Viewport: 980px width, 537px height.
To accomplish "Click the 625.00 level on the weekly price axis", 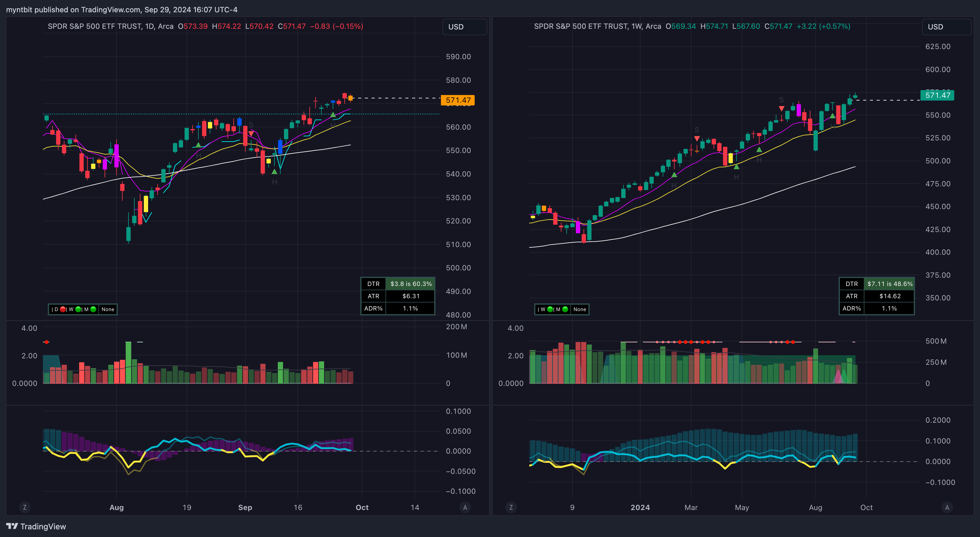I will [938, 46].
